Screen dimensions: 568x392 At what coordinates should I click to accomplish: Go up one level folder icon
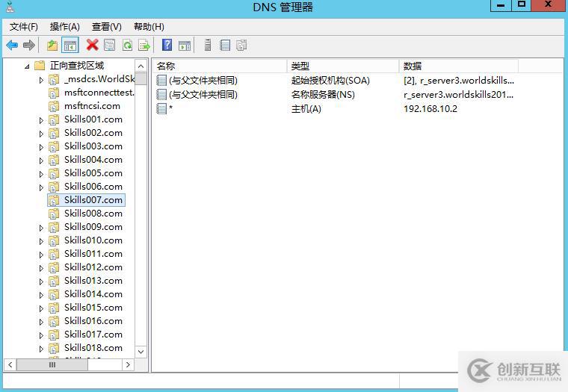point(52,46)
